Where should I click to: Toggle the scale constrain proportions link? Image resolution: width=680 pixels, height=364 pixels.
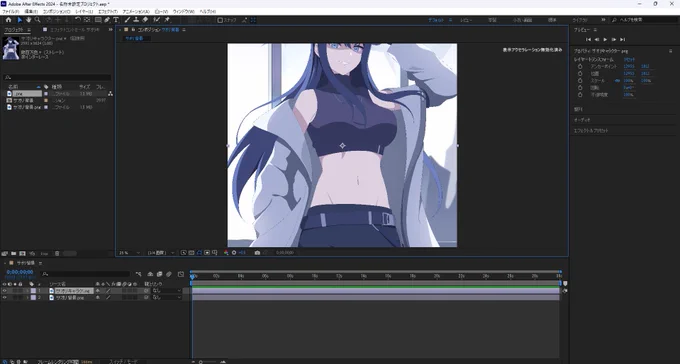[x=617, y=81]
